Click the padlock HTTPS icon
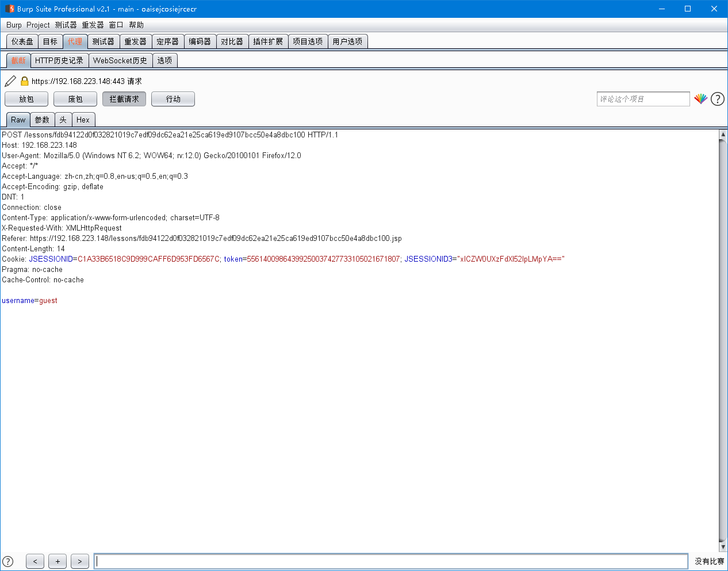The height and width of the screenshot is (571, 728). click(25, 81)
